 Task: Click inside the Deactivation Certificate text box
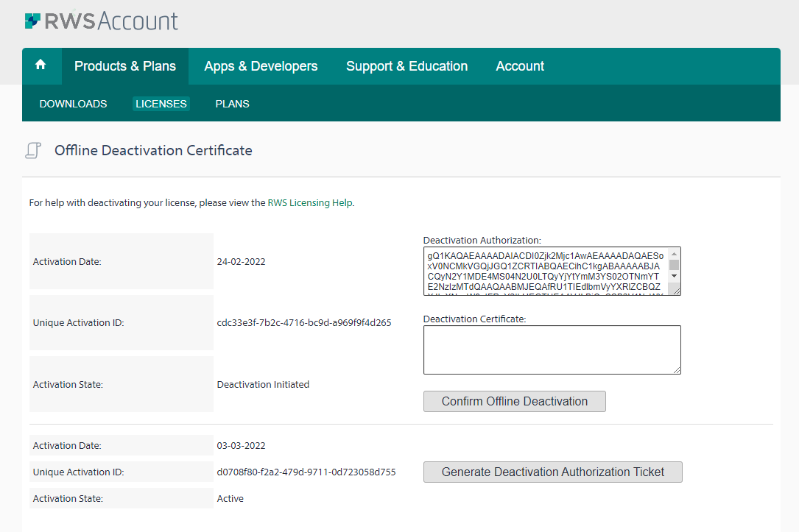[x=551, y=350]
